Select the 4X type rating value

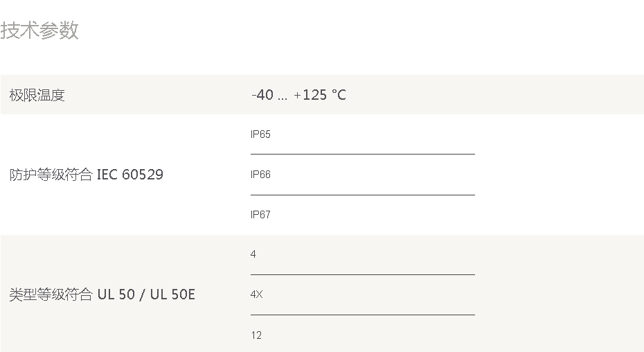click(256, 295)
